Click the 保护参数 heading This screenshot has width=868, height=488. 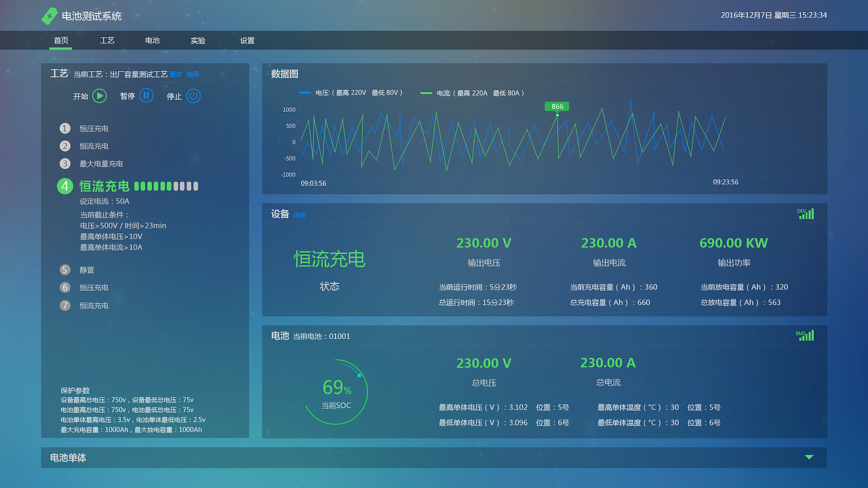75,390
